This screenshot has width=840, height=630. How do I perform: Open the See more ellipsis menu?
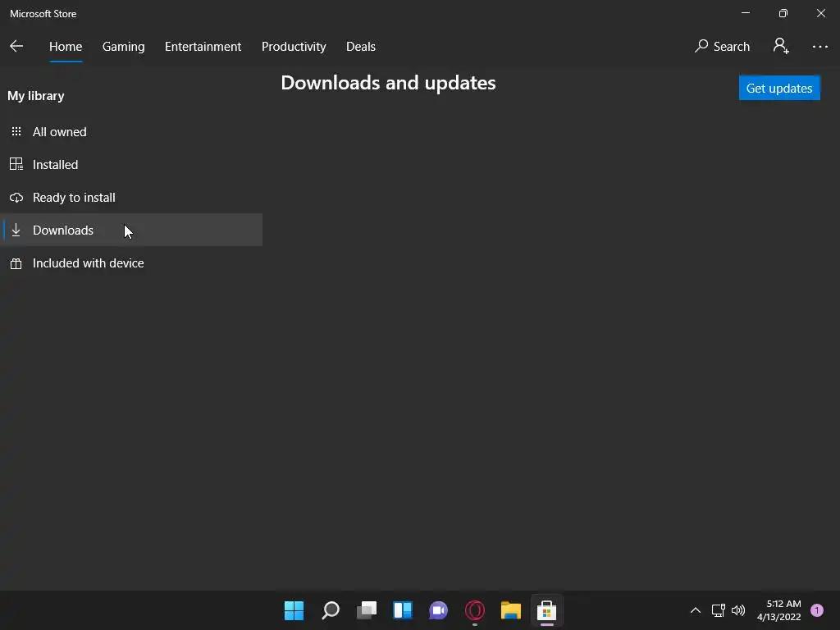point(819,47)
